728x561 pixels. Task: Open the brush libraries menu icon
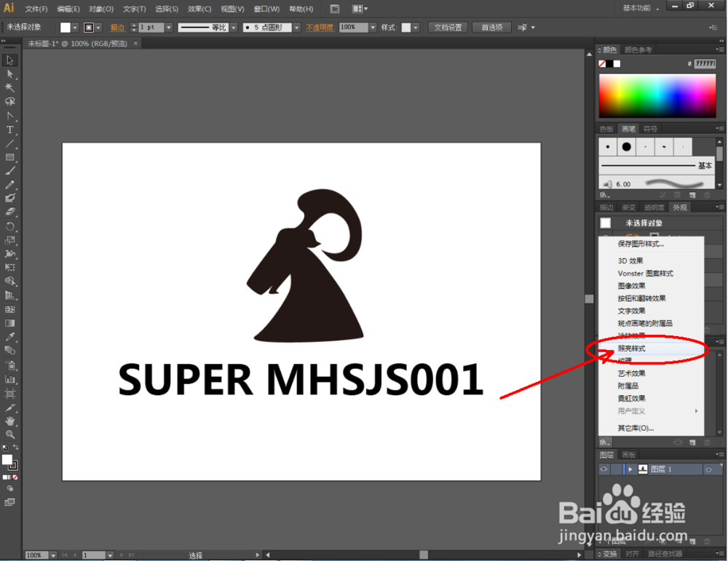point(604,195)
